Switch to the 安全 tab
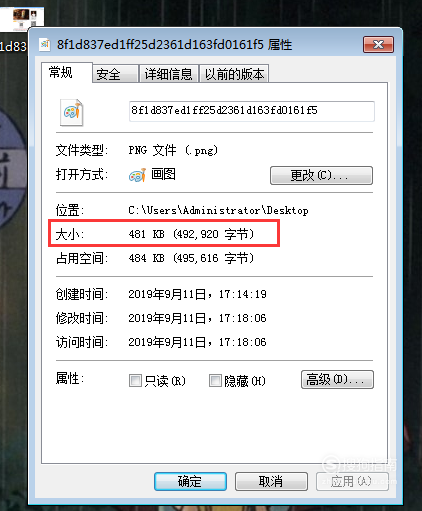This screenshot has height=511, width=422. [x=115, y=74]
